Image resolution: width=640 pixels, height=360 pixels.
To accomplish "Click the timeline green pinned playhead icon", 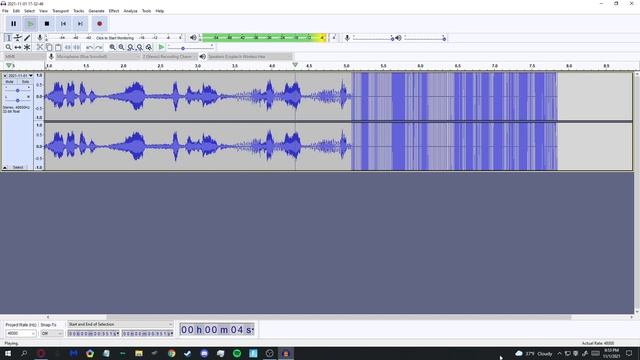I will coord(9,66).
